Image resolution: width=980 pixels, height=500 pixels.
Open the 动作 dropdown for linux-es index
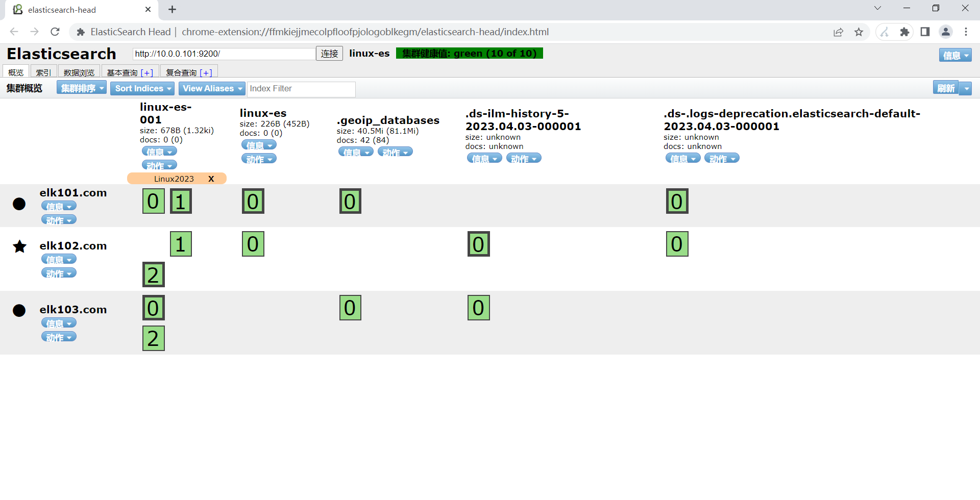coord(259,159)
